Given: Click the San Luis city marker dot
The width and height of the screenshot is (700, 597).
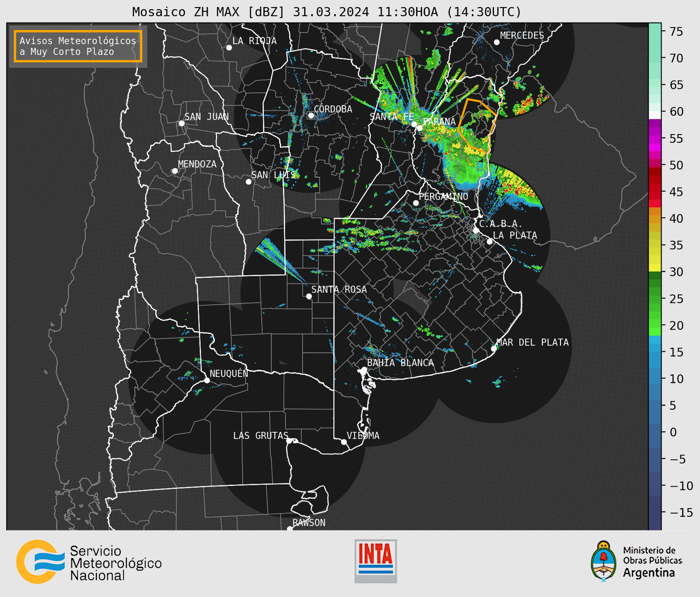Looking at the screenshot, I should 249,182.
